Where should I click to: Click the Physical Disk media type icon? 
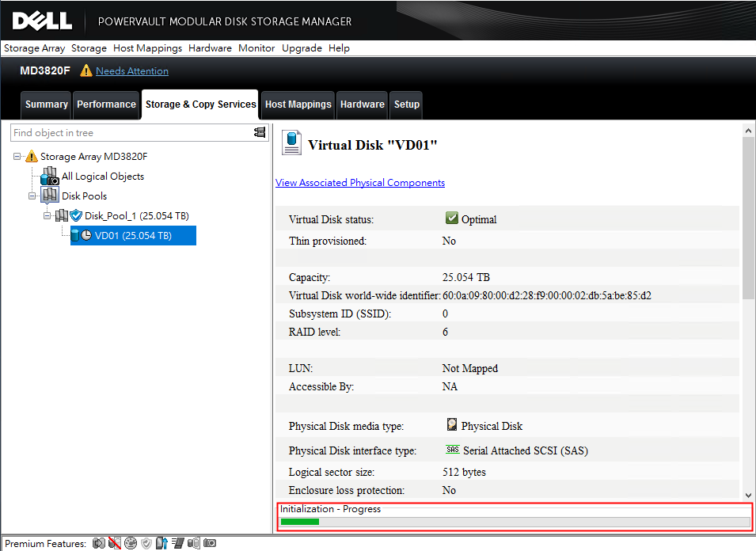tap(453, 425)
